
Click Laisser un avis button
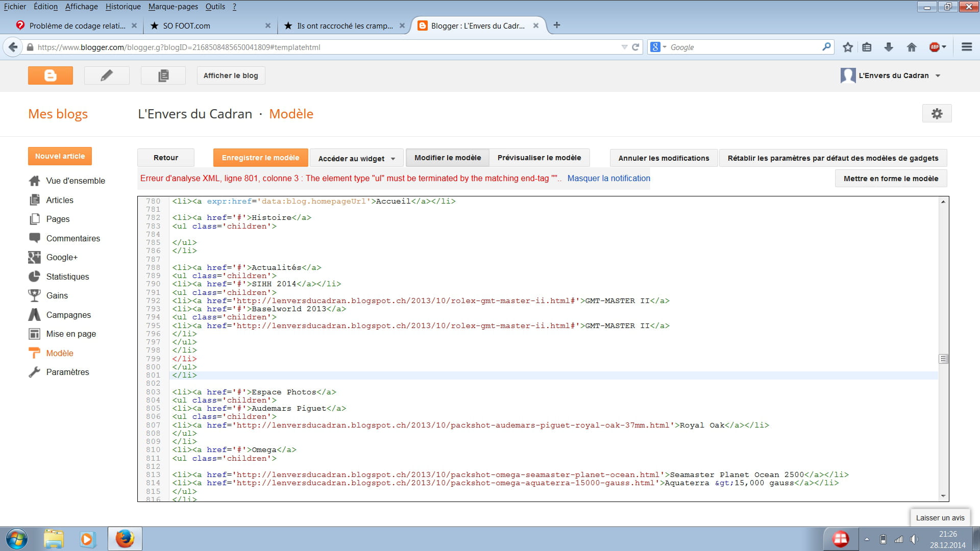(x=940, y=518)
